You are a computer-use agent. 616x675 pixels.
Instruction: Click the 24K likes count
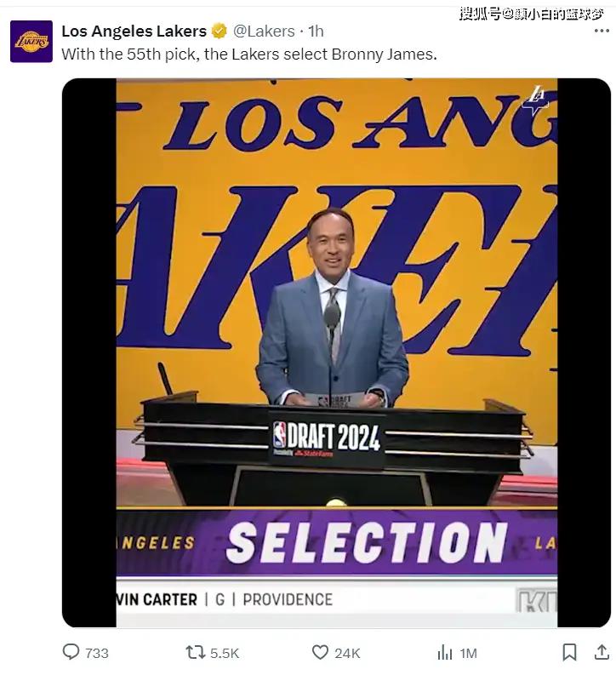[347, 653]
